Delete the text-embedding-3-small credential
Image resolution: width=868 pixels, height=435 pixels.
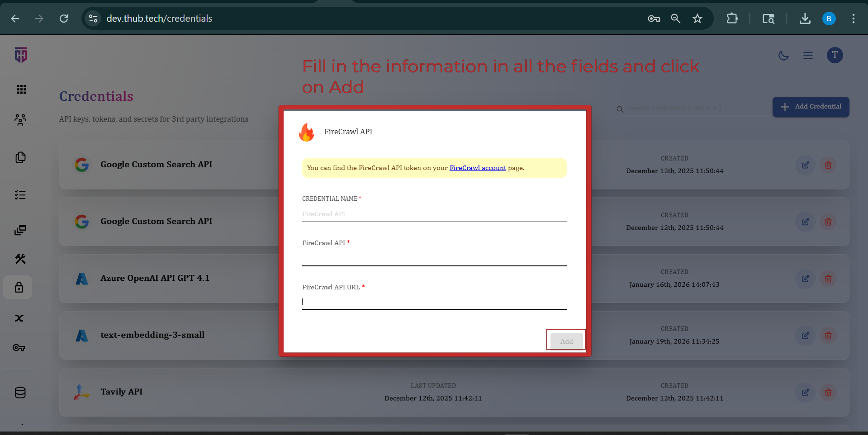(x=828, y=336)
